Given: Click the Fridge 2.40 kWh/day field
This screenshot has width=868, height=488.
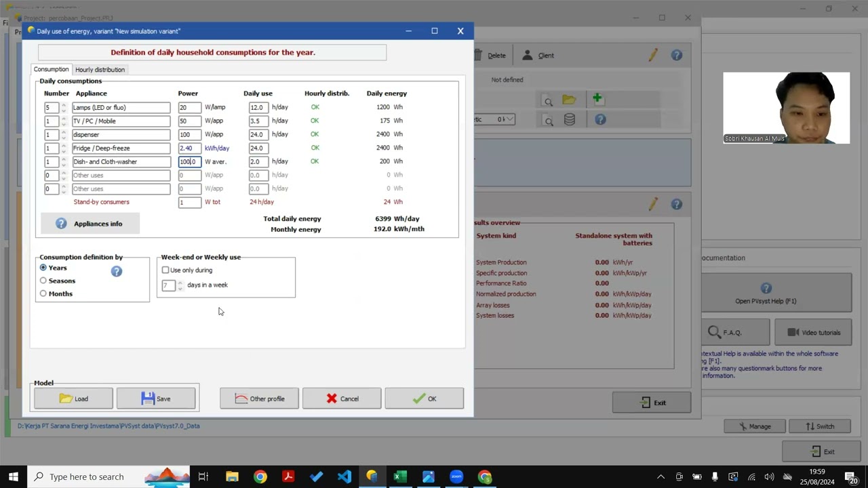Looking at the screenshot, I should tap(190, 148).
